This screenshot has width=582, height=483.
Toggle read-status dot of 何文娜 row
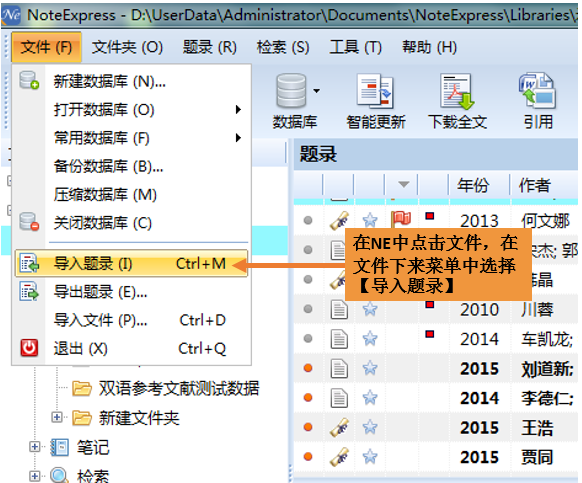pos(308,220)
